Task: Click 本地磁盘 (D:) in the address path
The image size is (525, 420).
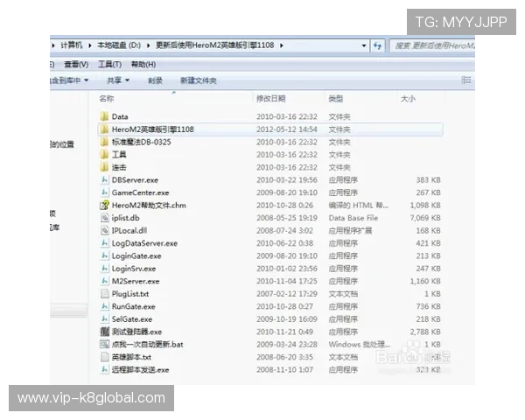Action: 119,45
